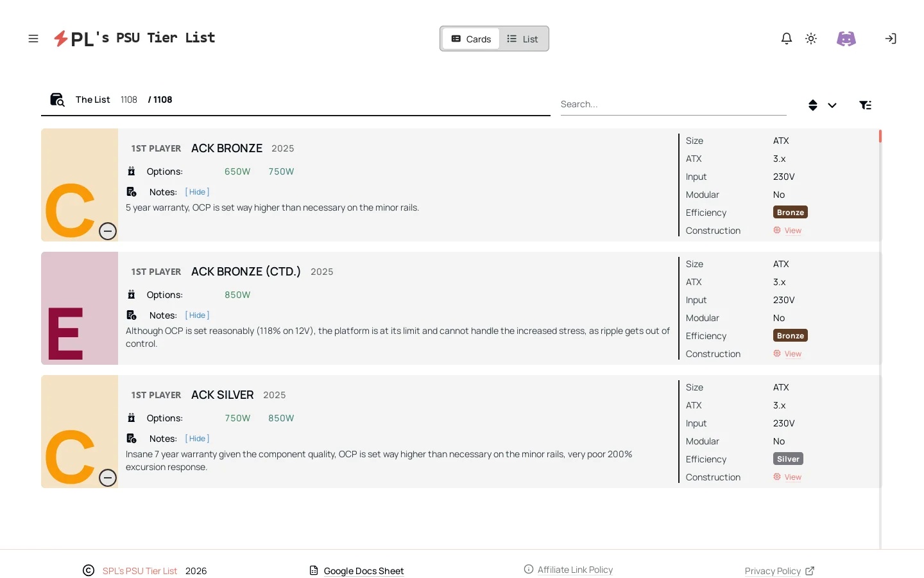Toggle light/dark theme sun icon
Viewport: 924px width, 578px height.
[x=811, y=39]
